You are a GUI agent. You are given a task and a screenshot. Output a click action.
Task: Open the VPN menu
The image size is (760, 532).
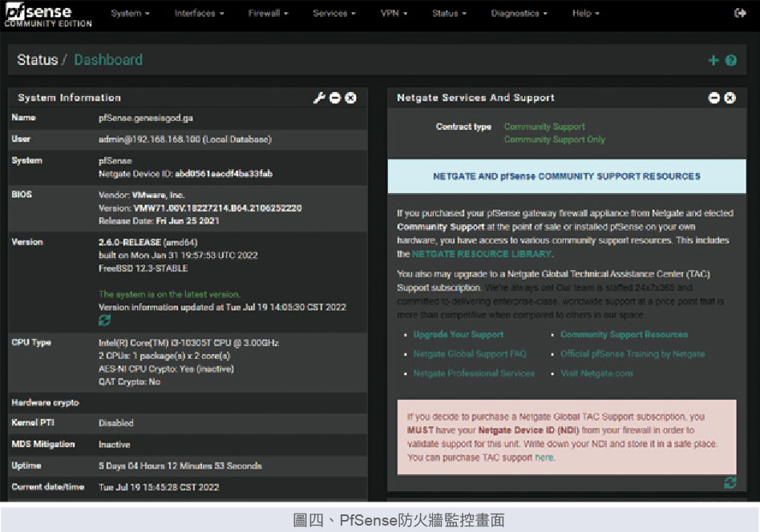[x=394, y=14]
